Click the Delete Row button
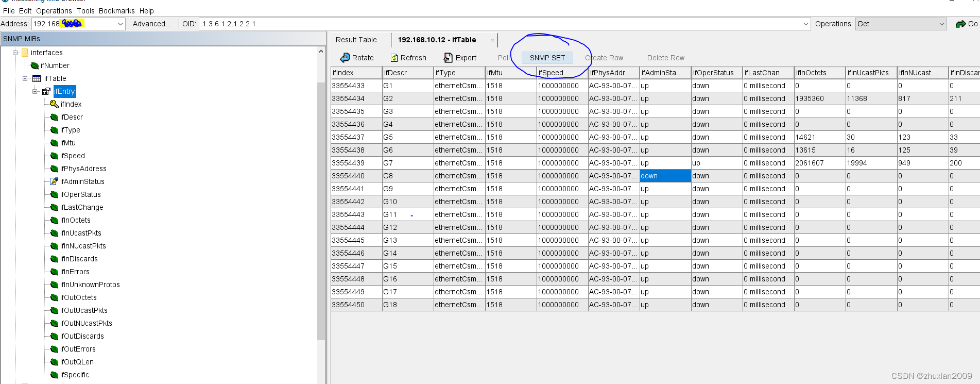 coord(666,58)
